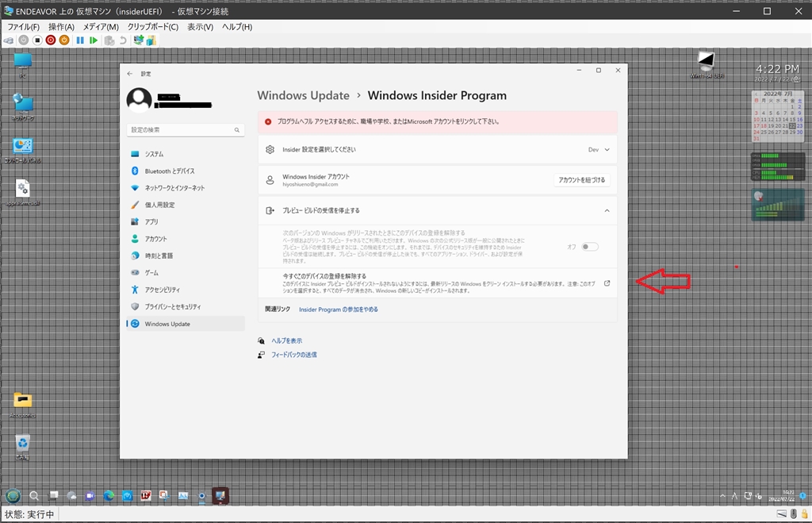Open the Dev Insider channel dropdown
The height and width of the screenshot is (523, 812).
(599, 150)
